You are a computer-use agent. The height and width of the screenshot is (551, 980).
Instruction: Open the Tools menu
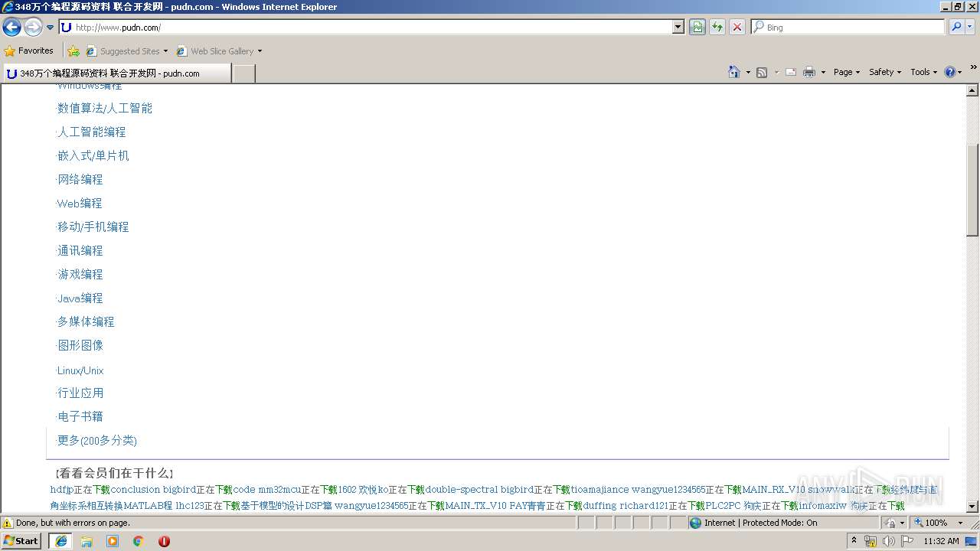coord(923,72)
